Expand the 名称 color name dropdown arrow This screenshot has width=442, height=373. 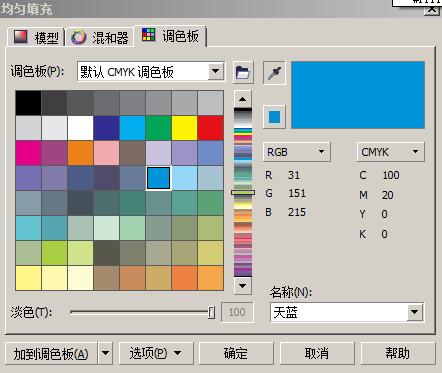[415, 312]
